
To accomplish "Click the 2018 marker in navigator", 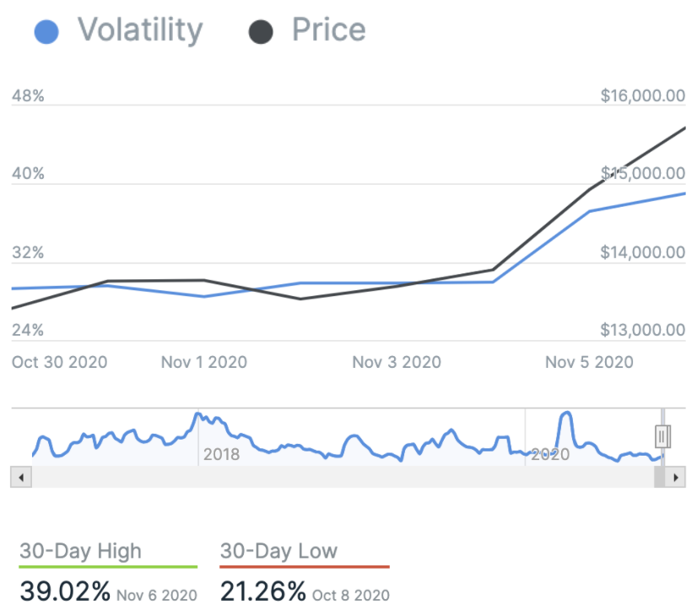I will click(x=221, y=455).
